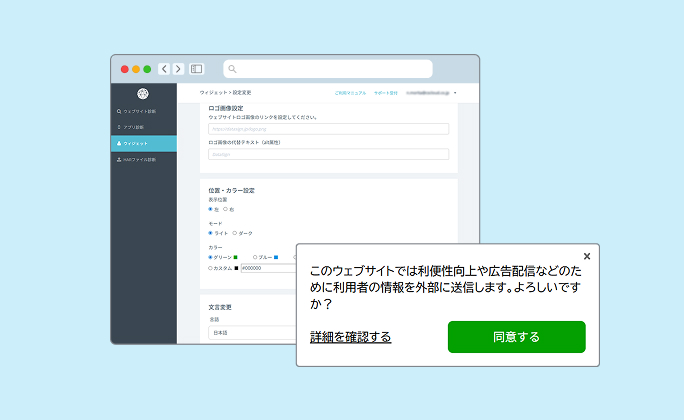Select the ブルー color radio

coord(255,257)
